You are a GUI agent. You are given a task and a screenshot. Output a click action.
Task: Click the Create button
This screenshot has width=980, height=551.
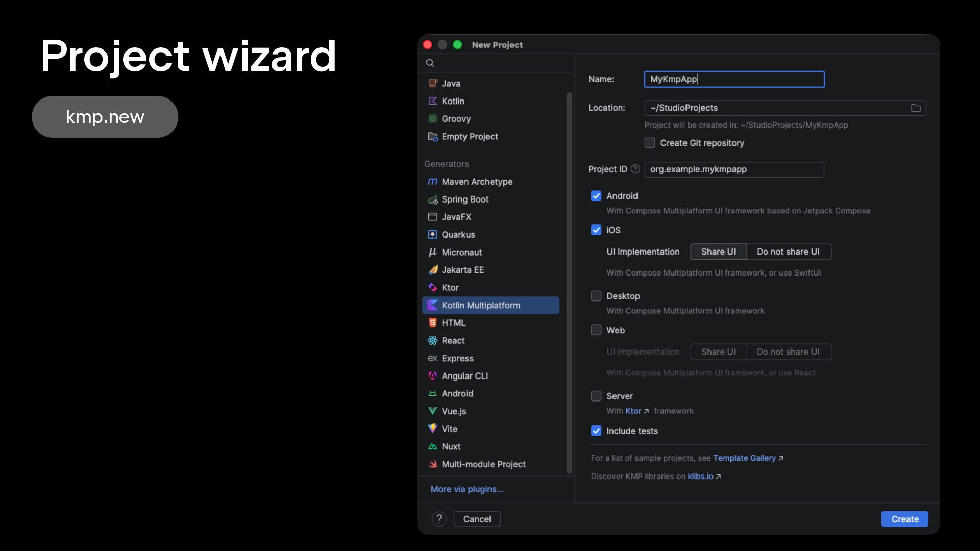(905, 519)
